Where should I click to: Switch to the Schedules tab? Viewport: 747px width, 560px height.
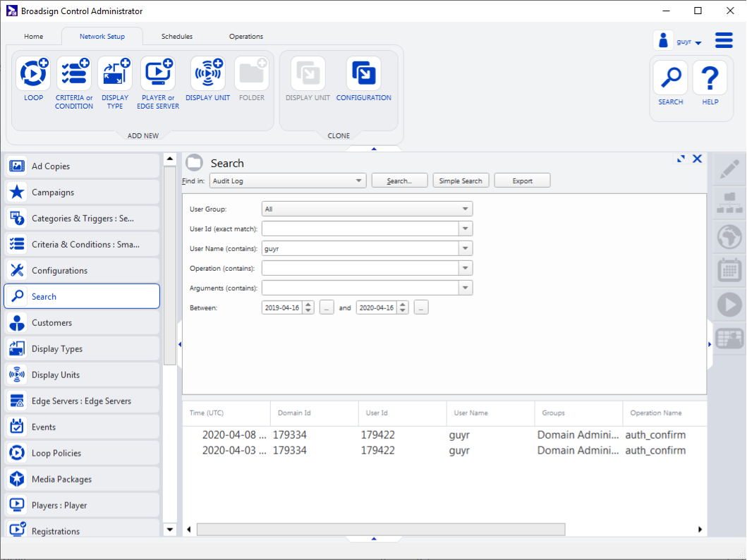(x=176, y=37)
